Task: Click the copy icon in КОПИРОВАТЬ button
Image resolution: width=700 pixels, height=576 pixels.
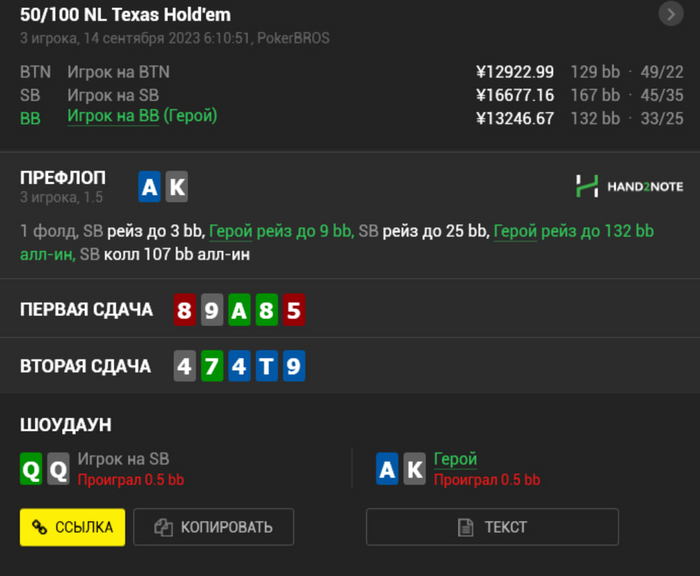Action: [163, 527]
